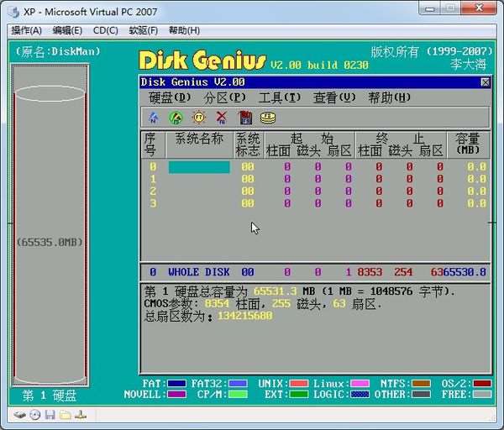Image resolution: width=504 pixels, height=430 pixels.
Task: Click the red X delete-partition F6 icon
Action: [x=222, y=118]
